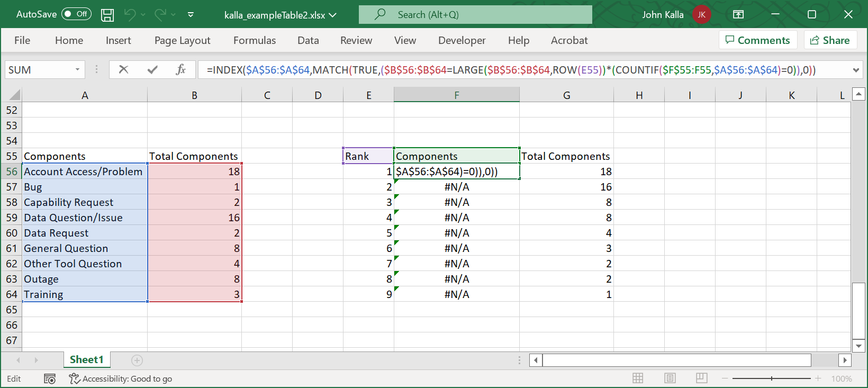
Task: Click the Share button
Action: click(830, 40)
